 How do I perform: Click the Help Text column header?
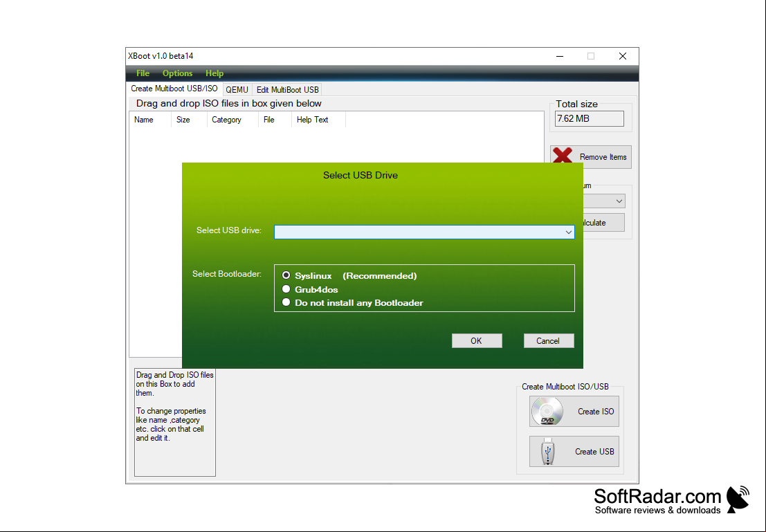click(318, 120)
